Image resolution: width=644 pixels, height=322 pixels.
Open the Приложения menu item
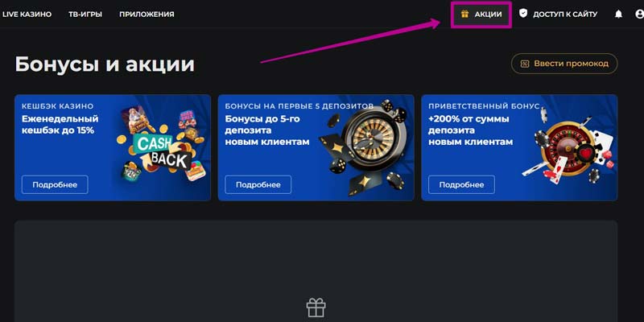pyautogui.click(x=147, y=14)
